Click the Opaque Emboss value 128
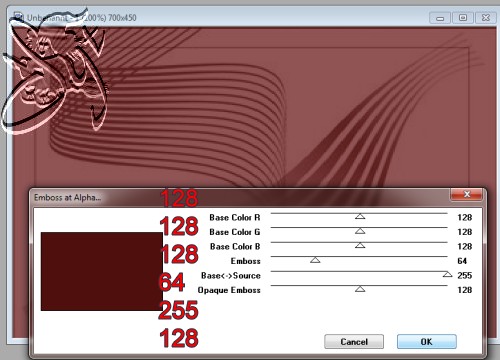Screen dimensions: 500x360 [465, 290]
